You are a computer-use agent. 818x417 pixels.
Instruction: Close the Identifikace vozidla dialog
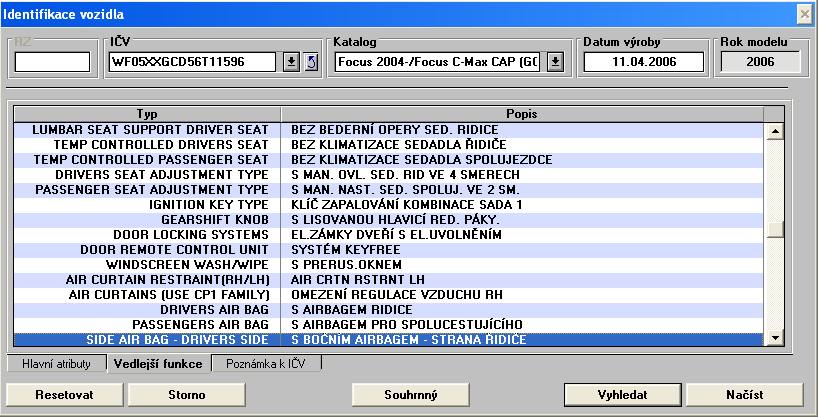pyautogui.click(x=803, y=14)
